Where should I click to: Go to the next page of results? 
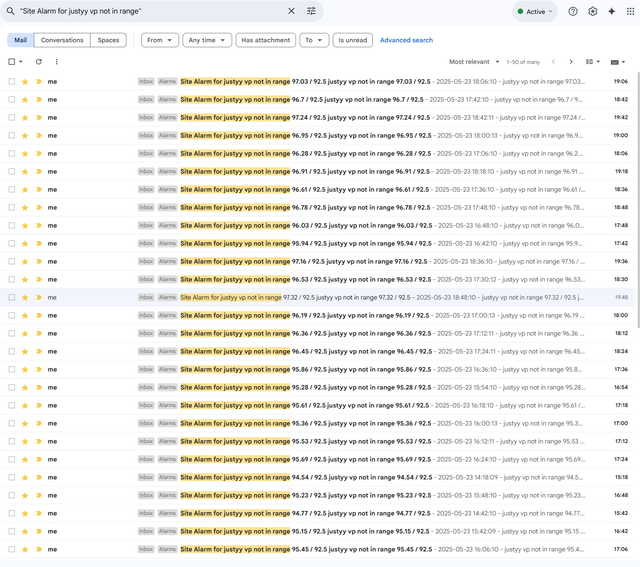point(571,62)
